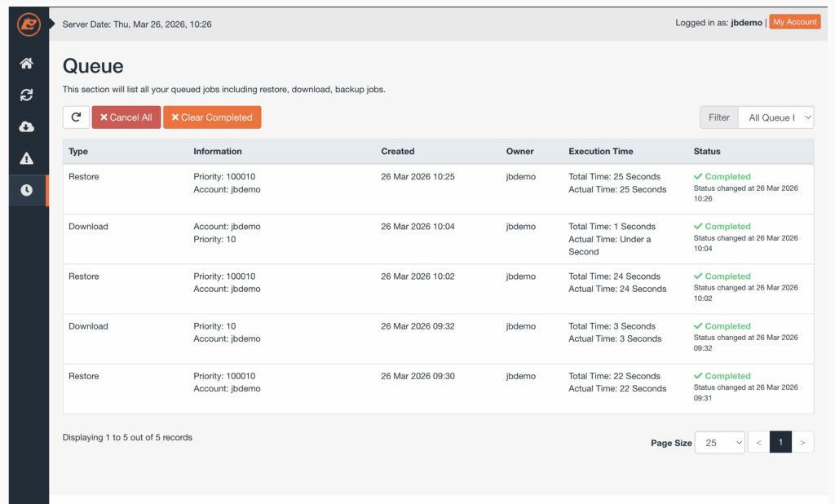Expand the sidebar using the arrow notch
Viewport: 835px width, 504px height.
[x=53, y=24]
